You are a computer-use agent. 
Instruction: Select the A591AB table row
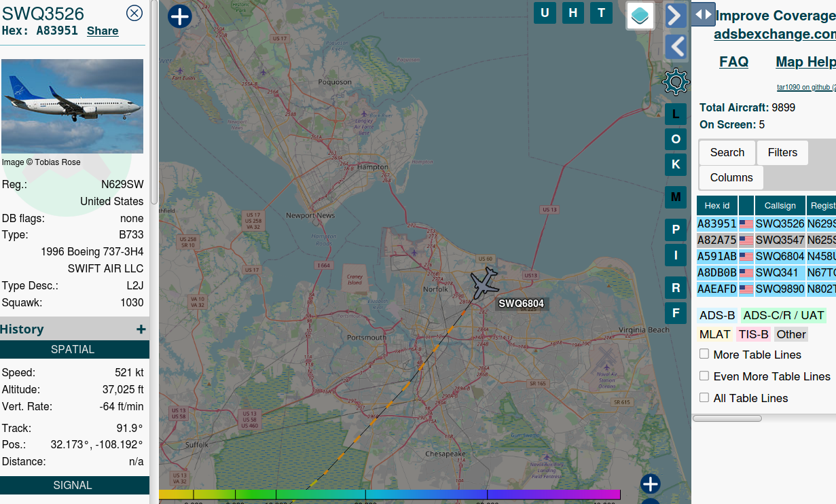(x=766, y=256)
